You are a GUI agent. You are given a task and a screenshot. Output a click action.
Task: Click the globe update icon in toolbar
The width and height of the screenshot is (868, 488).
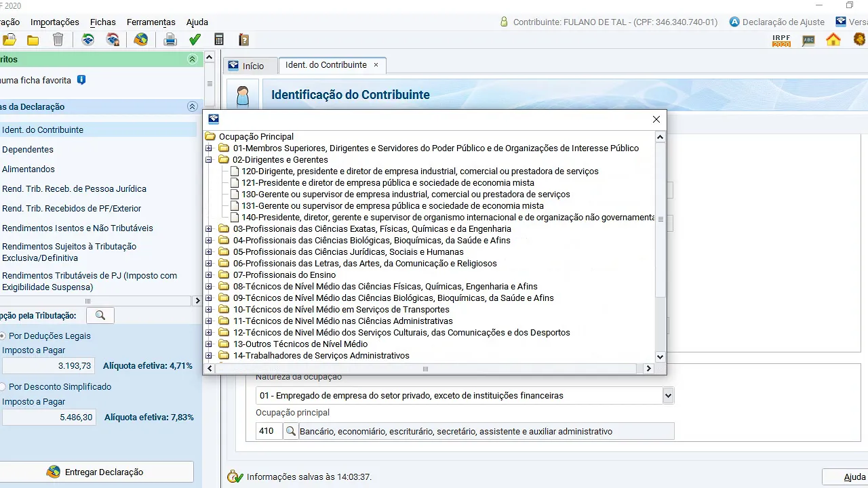click(x=140, y=40)
